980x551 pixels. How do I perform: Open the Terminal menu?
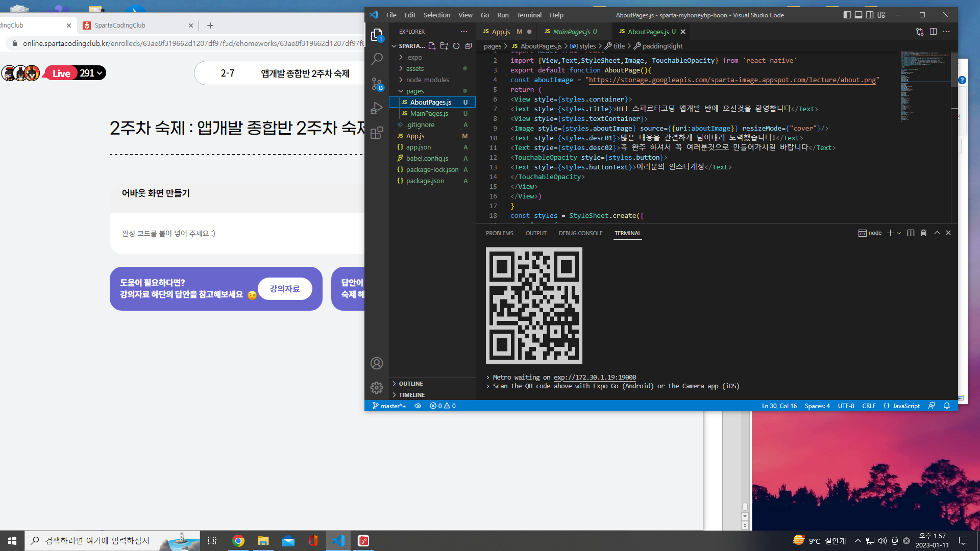[529, 15]
